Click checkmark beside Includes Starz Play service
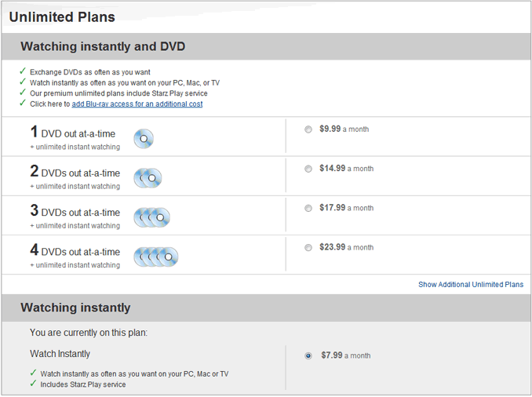Image resolution: width=532 pixels, height=397 pixels. tap(33, 384)
